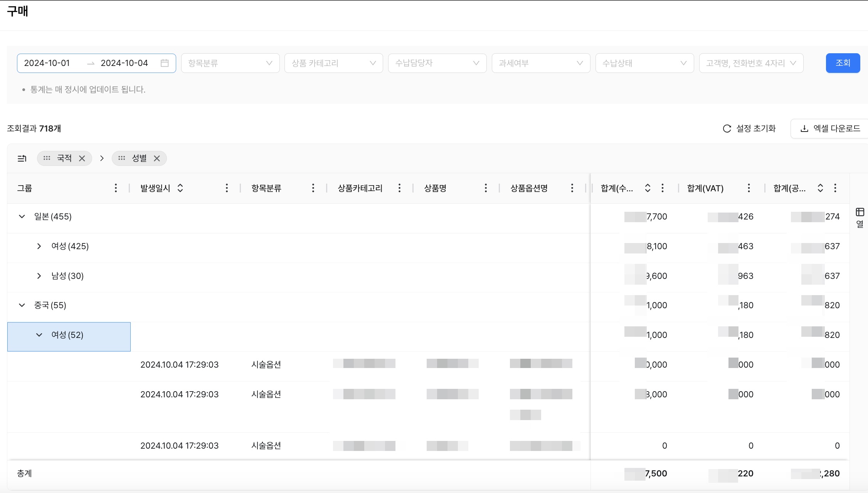Remove the 국적 grouping chip
This screenshot has width=868, height=493.
click(x=82, y=158)
